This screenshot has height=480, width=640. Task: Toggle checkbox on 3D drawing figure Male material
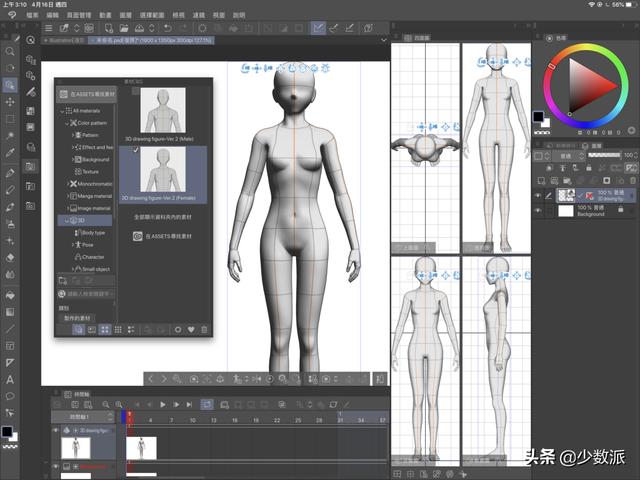[x=136, y=91]
